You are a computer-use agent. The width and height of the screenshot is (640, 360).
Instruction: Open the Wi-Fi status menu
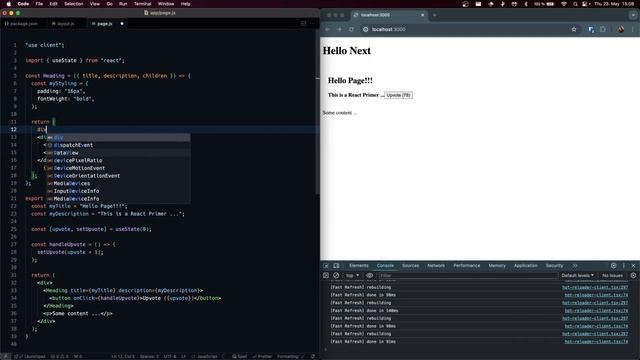[x=564, y=4]
